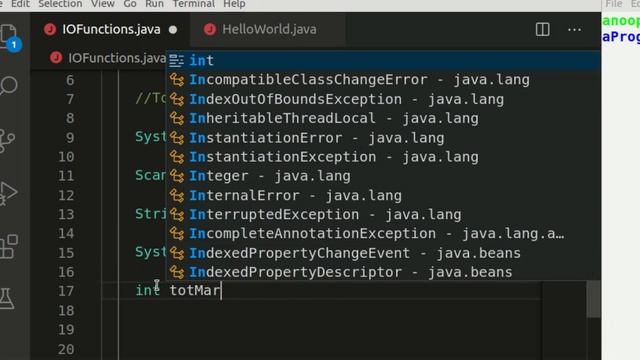Click the IOFunctions.java breadcrumb
This screenshot has width=640, height=360.
tap(117, 58)
